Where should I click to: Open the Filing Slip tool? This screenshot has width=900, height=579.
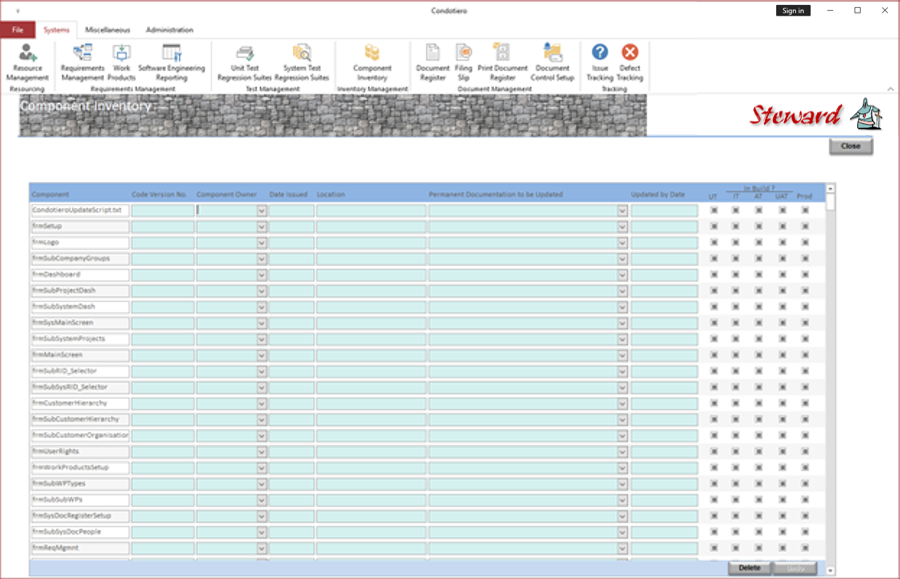[x=463, y=63]
